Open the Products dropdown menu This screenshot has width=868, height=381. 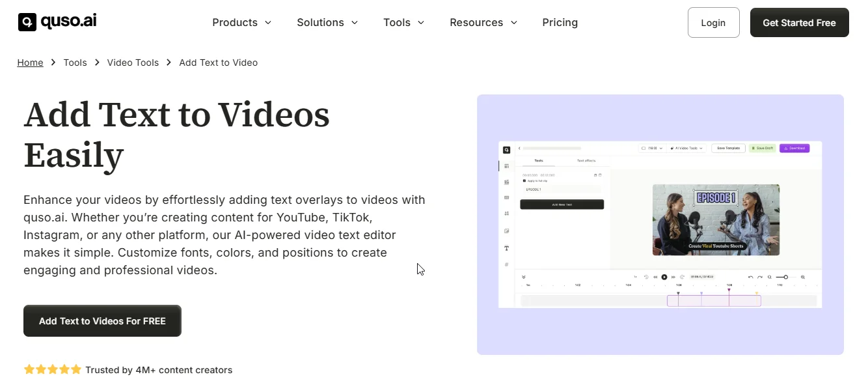click(241, 22)
